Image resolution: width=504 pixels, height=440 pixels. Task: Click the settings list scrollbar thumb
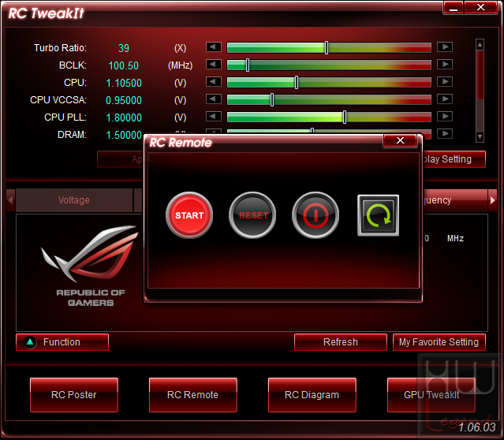(480, 75)
